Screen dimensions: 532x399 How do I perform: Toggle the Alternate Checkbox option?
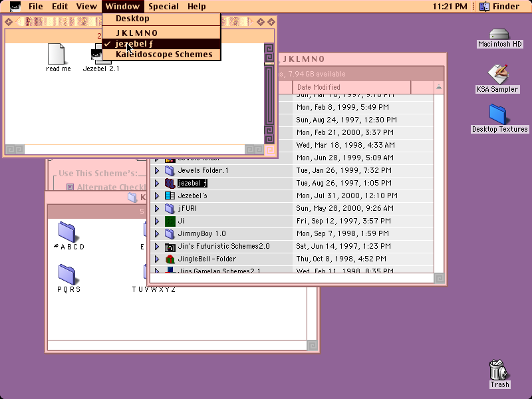click(70, 188)
